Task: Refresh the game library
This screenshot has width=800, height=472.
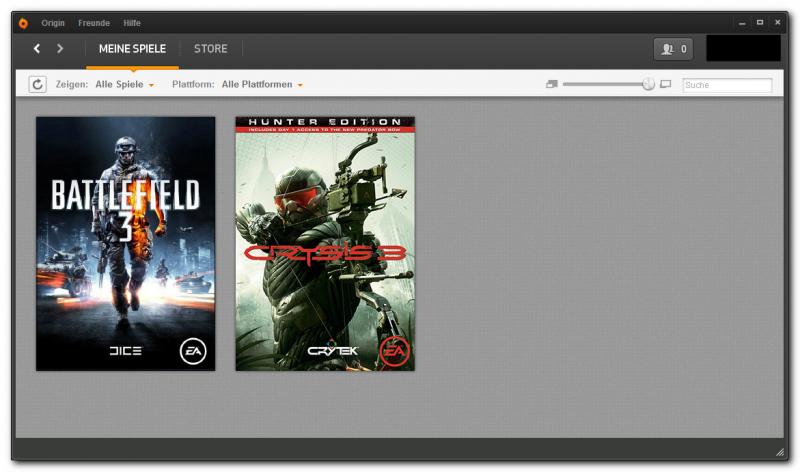Action: [x=38, y=85]
